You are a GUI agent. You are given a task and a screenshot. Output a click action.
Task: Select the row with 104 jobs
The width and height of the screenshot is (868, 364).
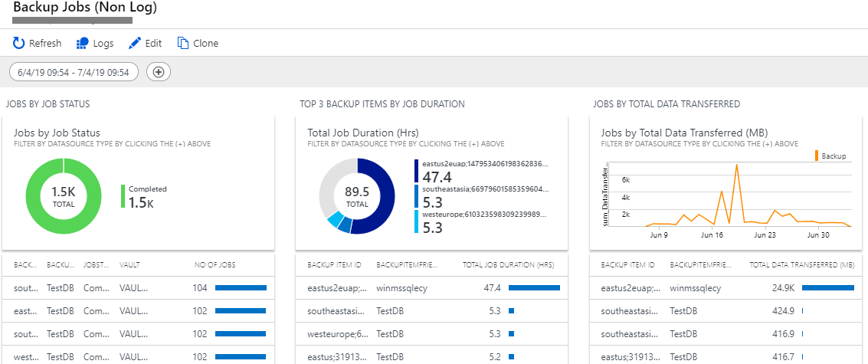tap(139, 288)
